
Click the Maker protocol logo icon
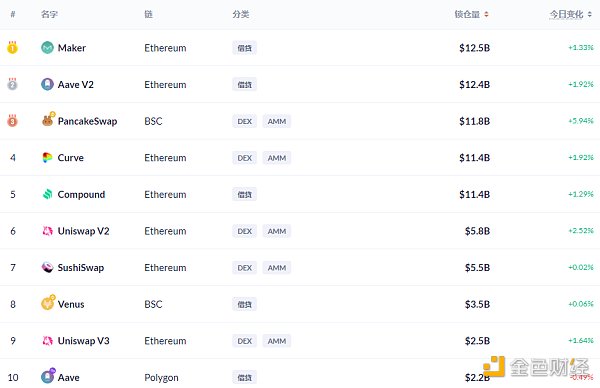(47, 48)
